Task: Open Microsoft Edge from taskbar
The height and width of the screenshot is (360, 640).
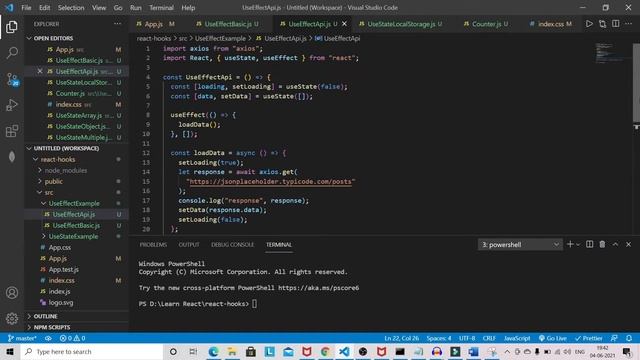Action: tap(213, 351)
